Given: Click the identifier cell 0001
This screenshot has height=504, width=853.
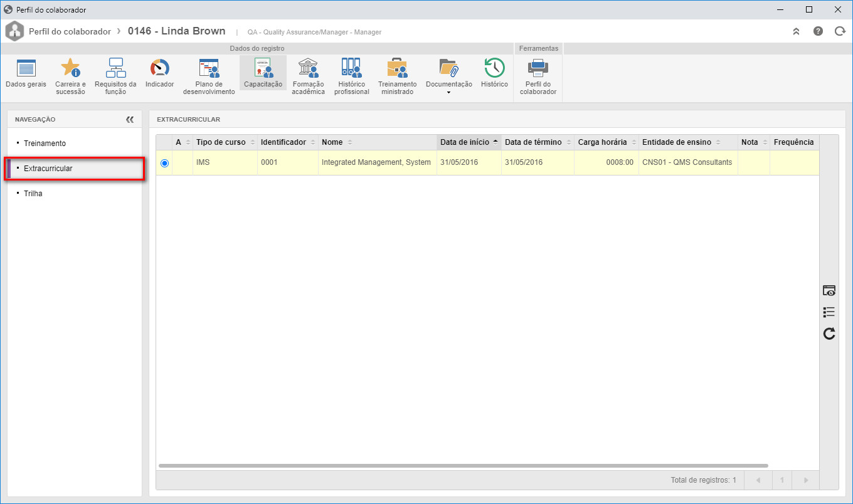Looking at the screenshot, I should point(288,162).
